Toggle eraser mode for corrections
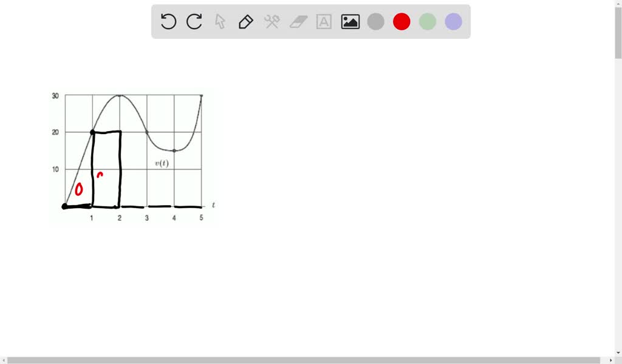 [298, 21]
